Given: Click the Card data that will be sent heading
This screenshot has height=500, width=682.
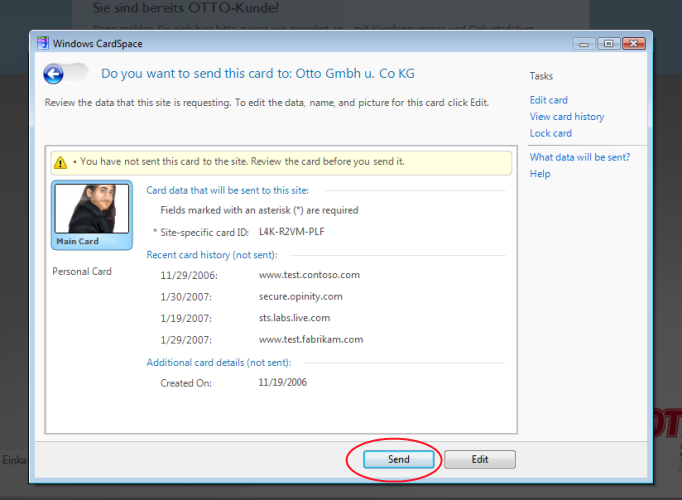Looking at the screenshot, I should (227, 190).
